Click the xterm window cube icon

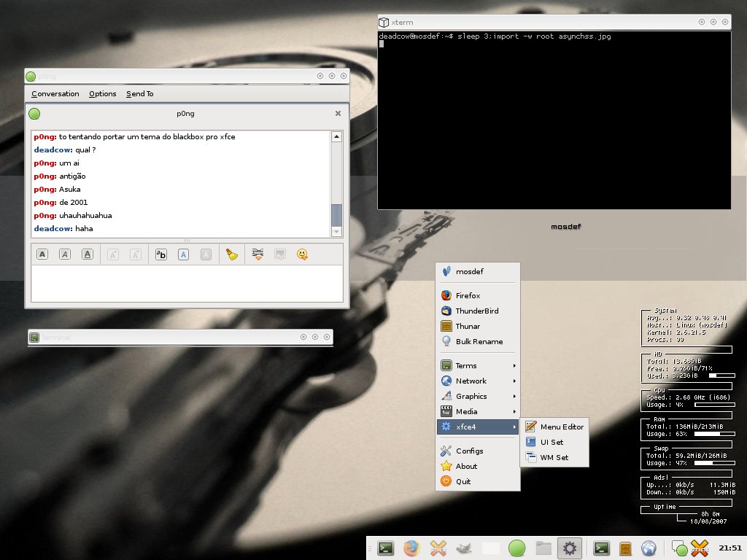(x=384, y=22)
